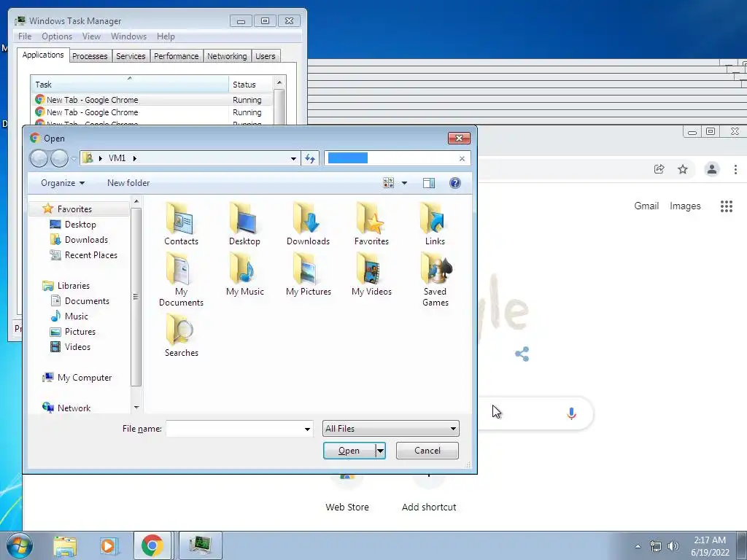Click the File name input field
Image resolution: width=747 pixels, height=560 pixels.
click(234, 429)
